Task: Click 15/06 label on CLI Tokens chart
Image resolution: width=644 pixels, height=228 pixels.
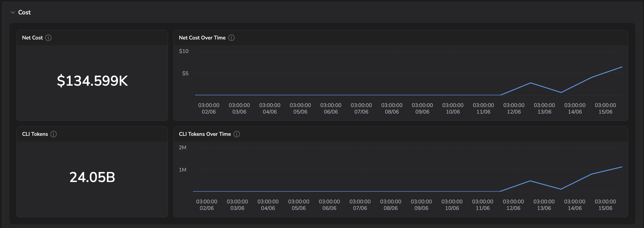Action: point(605,208)
